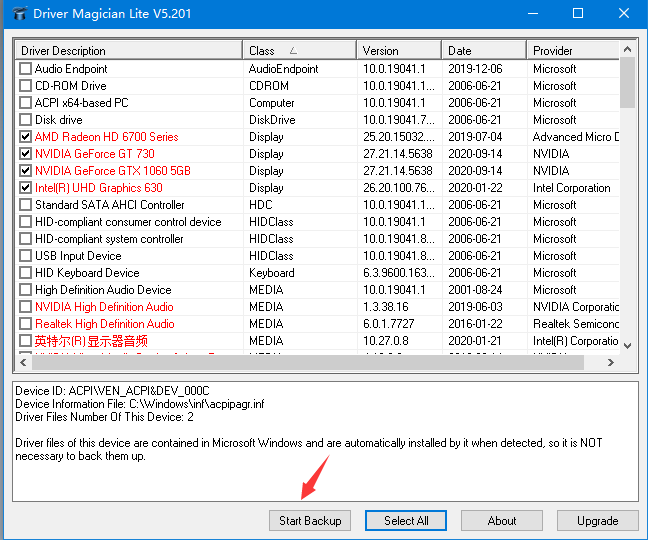The width and height of the screenshot is (648, 540).
Task: Tick the USB Input Device checkbox
Action: coord(26,256)
